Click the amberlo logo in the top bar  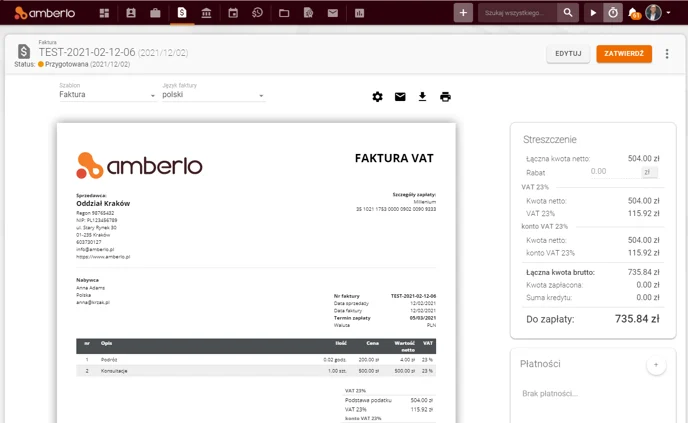click(x=45, y=13)
